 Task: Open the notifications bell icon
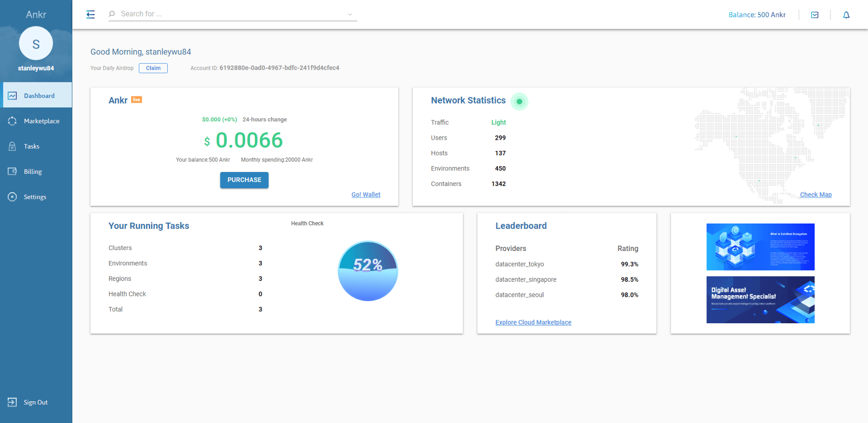click(846, 15)
